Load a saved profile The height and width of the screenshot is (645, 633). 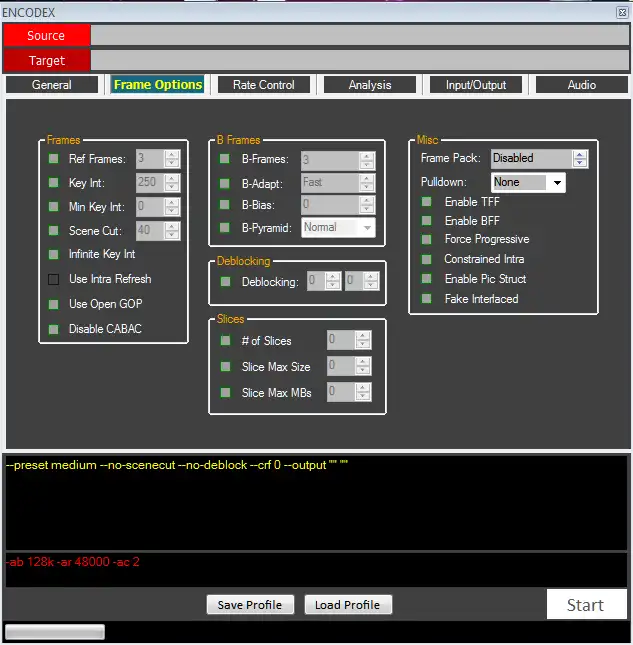click(348, 605)
